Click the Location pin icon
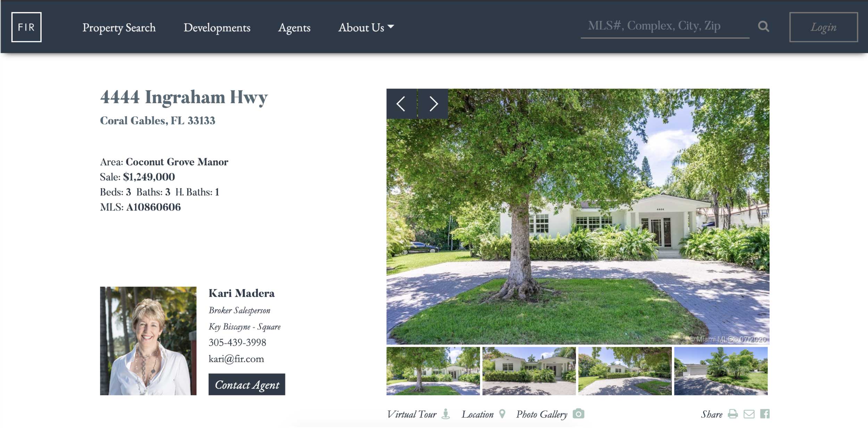This screenshot has height=445, width=868. 502,413
